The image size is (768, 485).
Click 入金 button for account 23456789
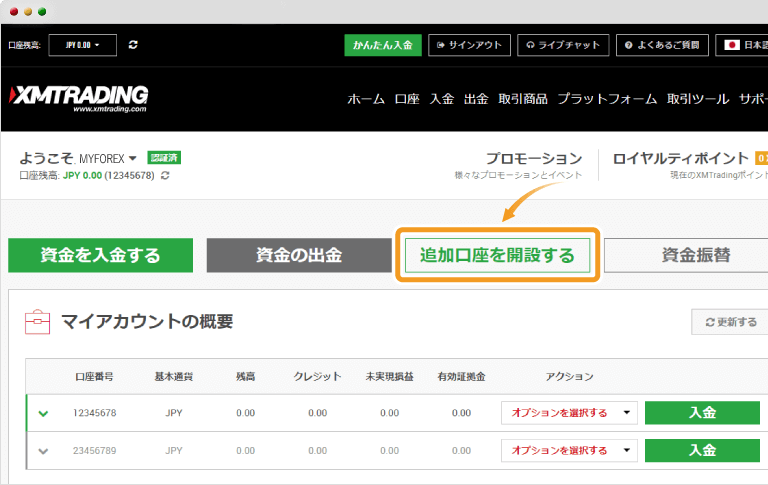coord(702,450)
